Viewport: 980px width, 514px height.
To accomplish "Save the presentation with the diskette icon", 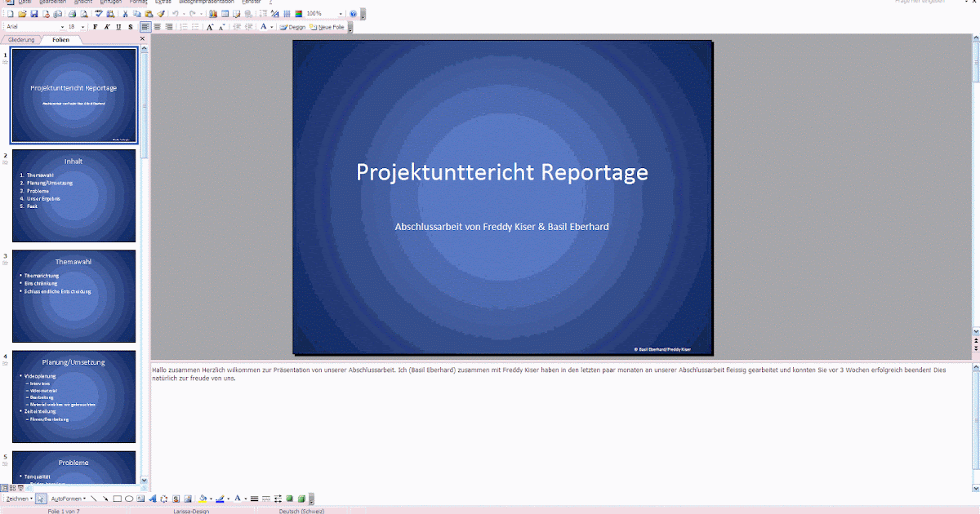I will [34, 14].
